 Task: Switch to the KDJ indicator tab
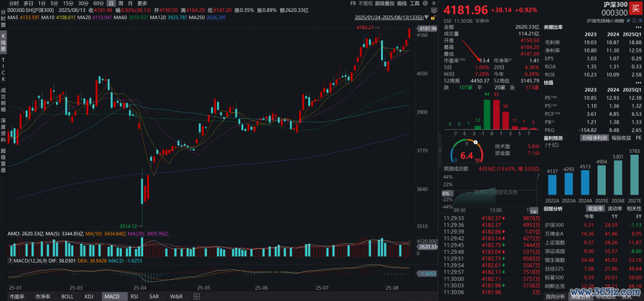point(89,296)
